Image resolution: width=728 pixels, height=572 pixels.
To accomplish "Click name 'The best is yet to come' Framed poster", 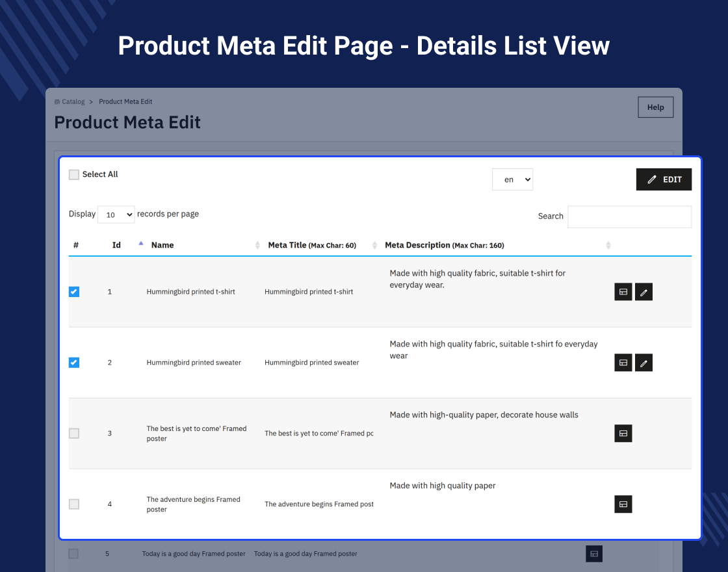I will [x=196, y=434].
